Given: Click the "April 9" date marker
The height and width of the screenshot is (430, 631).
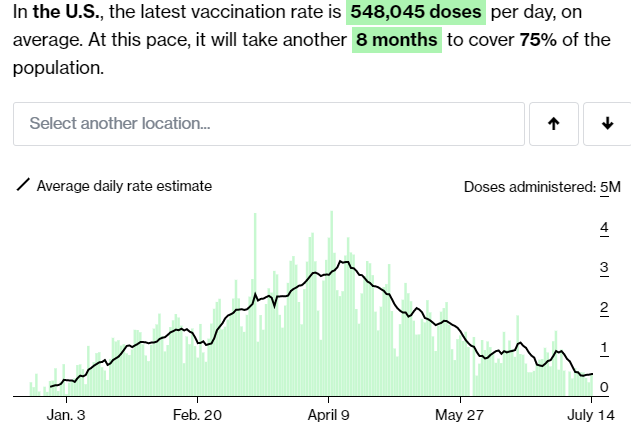Looking at the screenshot, I should 329,414.
